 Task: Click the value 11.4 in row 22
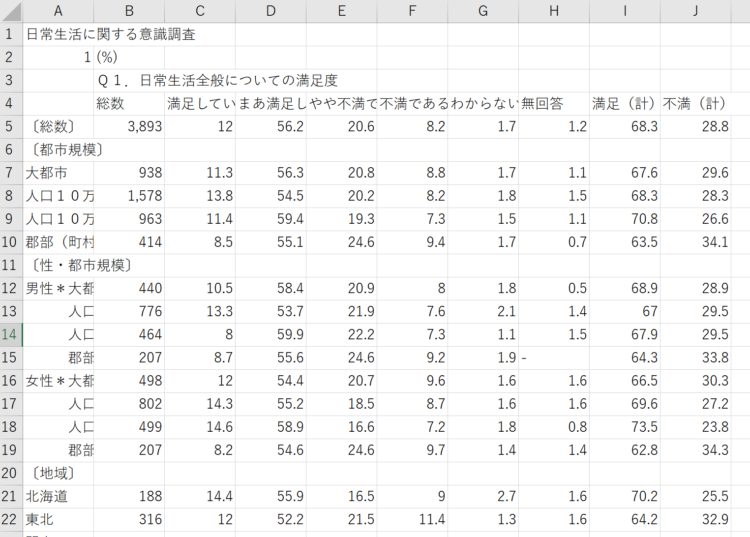[432, 519]
